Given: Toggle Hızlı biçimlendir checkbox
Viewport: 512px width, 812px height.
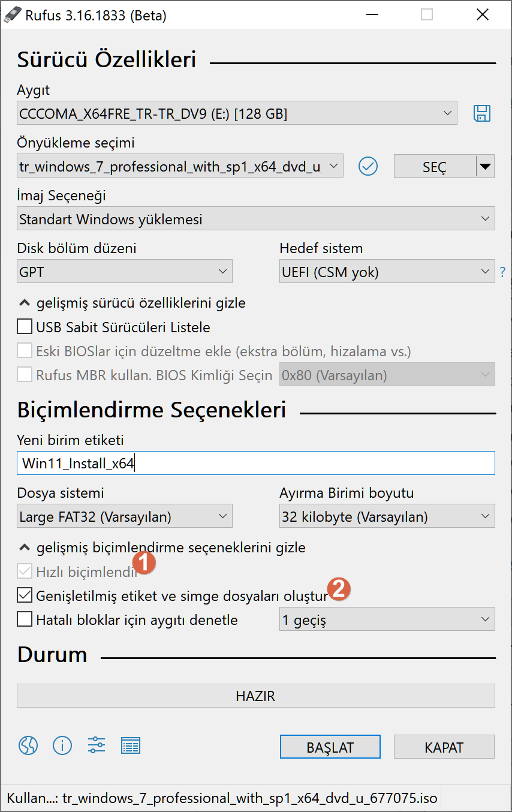Looking at the screenshot, I should click(x=25, y=572).
